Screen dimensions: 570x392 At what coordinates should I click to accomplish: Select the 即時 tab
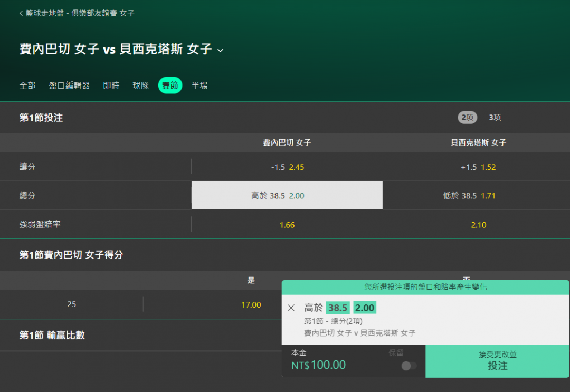(x=111, y=85)
